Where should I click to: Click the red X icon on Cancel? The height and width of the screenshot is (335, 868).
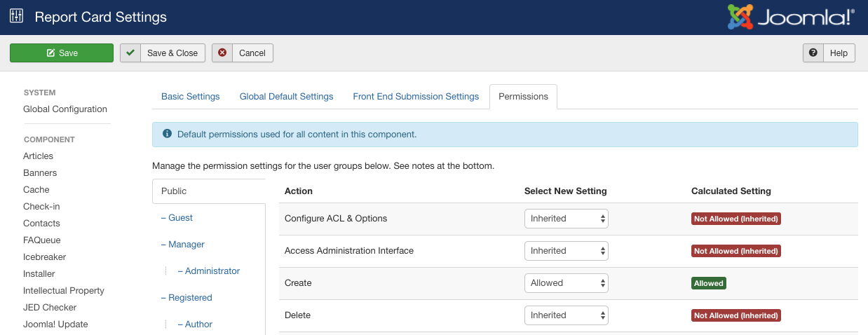point(222,53)
